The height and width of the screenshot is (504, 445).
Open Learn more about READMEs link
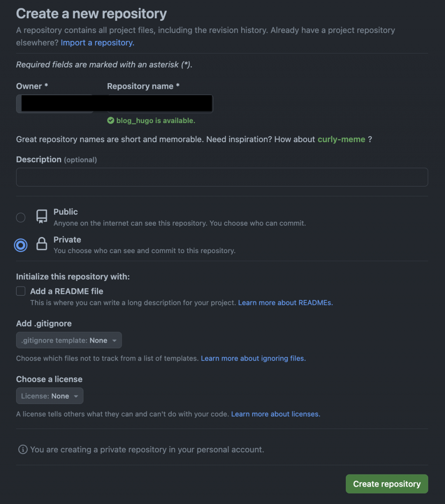coord(285,303)
